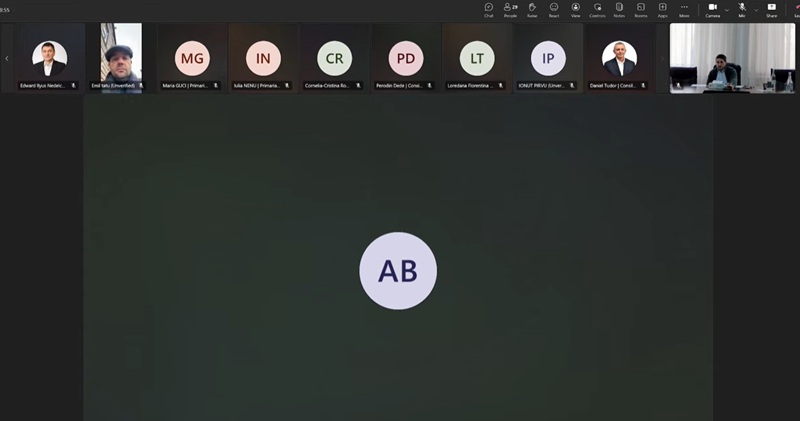Open the View layout menu
The width and height of the screenshot is (800, 421).
[x=575, y=10]
